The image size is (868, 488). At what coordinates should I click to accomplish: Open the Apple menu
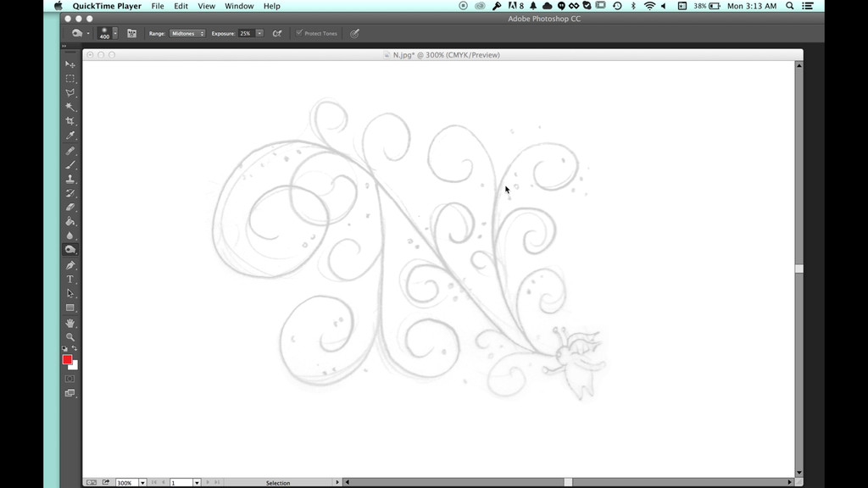pos(58,6)
